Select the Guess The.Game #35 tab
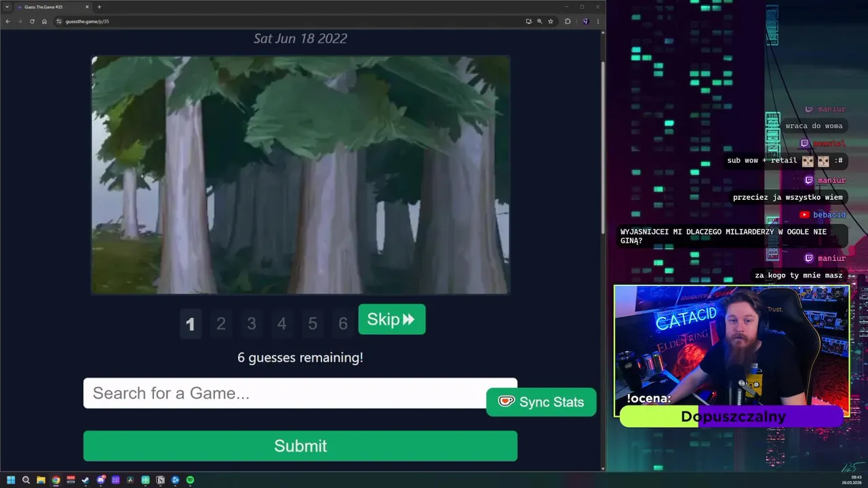Screen dimensions: 868x488 click(53, 7)
